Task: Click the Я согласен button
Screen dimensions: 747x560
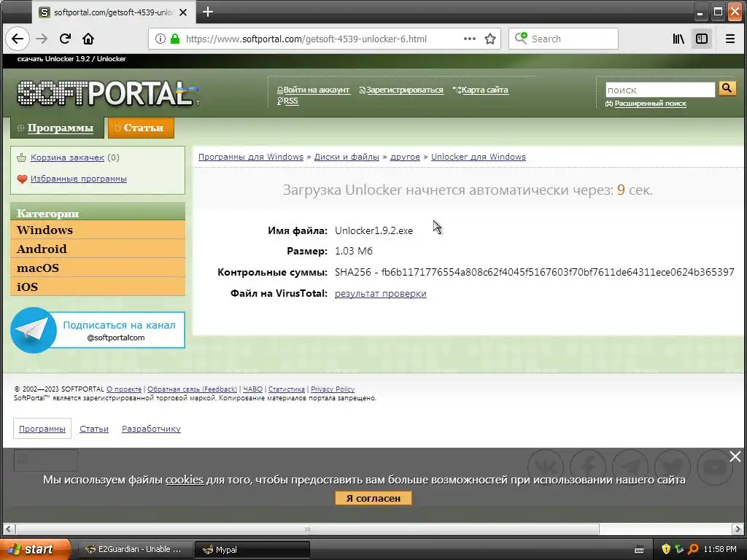Action: [x=373, y=498]
